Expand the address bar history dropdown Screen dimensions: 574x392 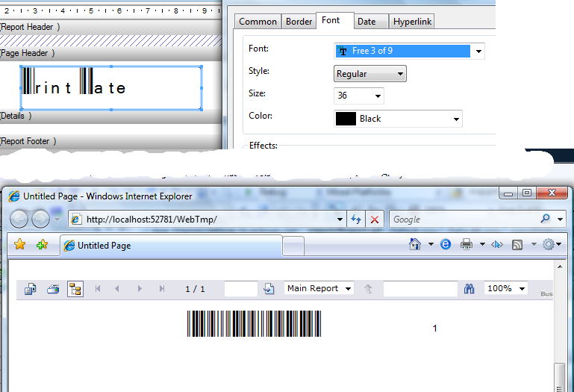340,219
